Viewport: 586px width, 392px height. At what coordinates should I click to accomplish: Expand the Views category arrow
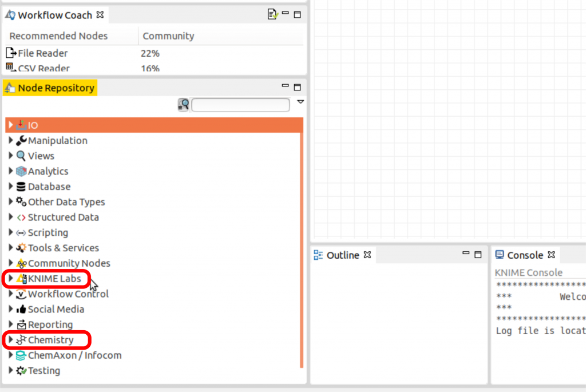point(11,156)
